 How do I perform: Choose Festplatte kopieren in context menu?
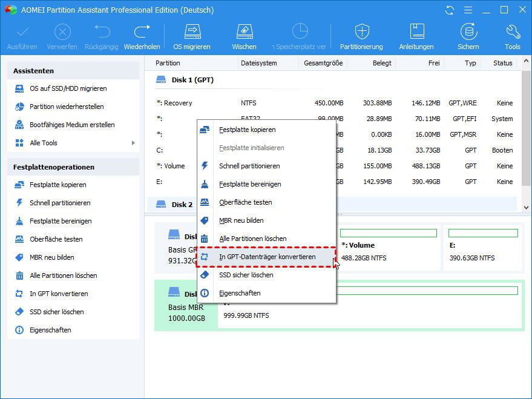tap(267, 130)
